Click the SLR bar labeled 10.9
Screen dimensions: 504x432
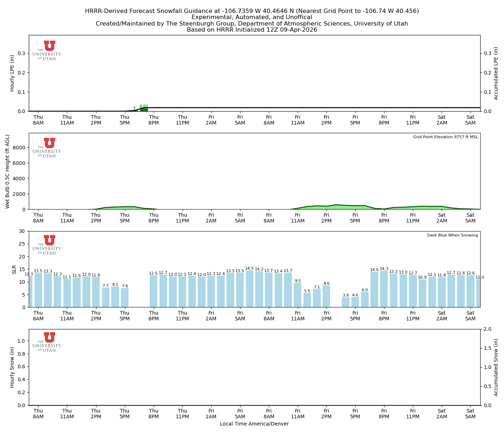click(422, 293)
